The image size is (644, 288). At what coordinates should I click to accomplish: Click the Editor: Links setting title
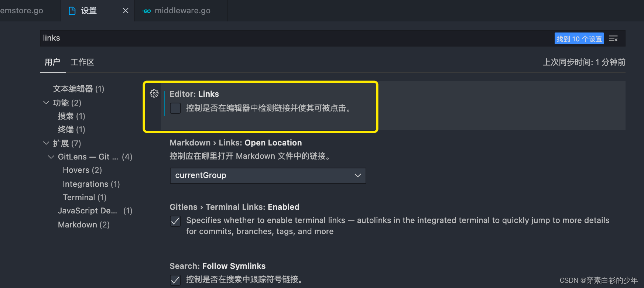click(x=194, y=94)
